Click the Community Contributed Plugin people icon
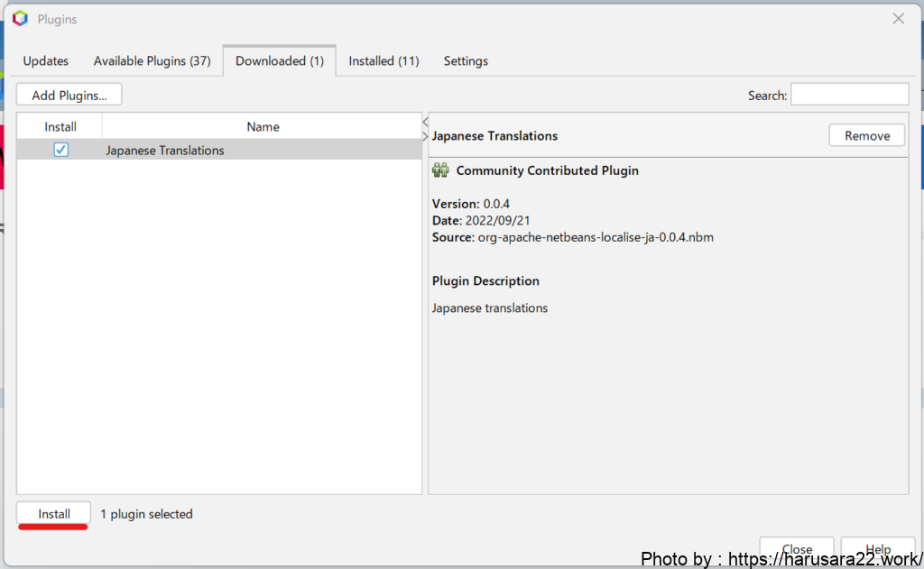924x569 pixels. 440,170
